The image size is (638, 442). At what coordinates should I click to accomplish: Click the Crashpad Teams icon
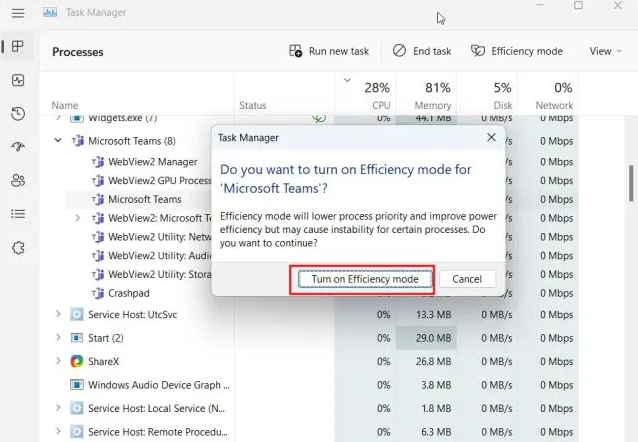(x=98, y=293)
